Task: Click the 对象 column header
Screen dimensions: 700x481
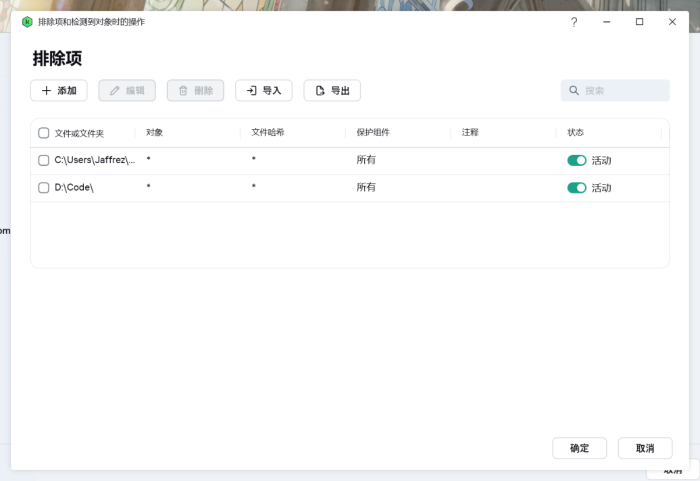Action: click(x=154, y=133)
